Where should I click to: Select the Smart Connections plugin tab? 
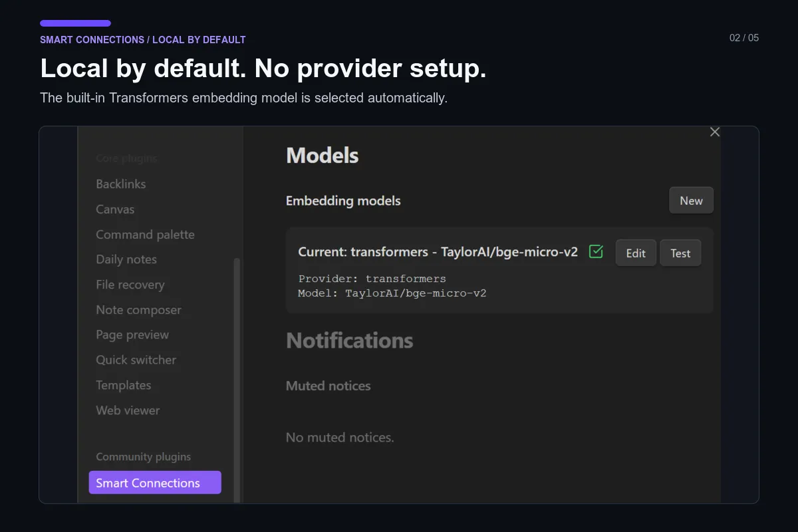click(155, 483)
